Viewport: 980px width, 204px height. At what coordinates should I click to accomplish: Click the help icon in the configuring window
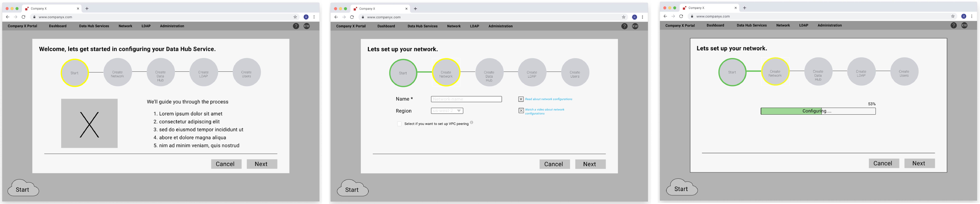[953, 26]
